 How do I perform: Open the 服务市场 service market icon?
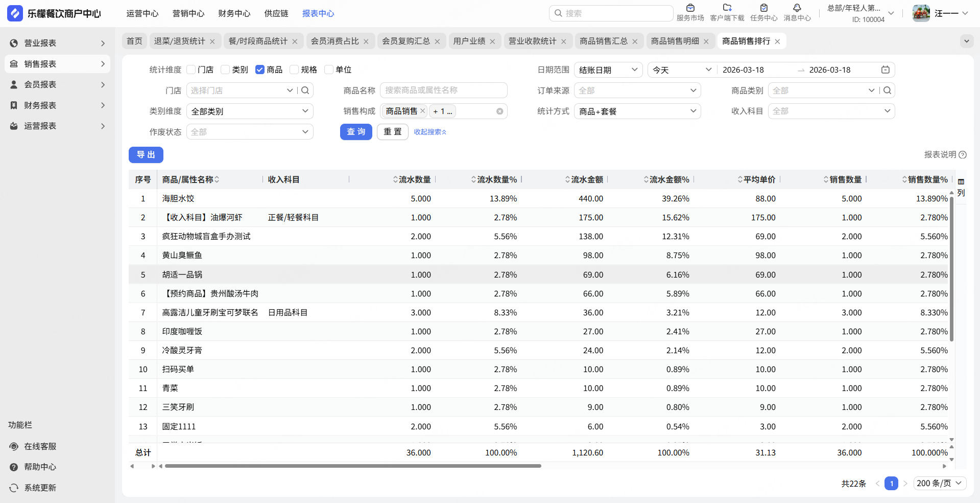[690, 8]
